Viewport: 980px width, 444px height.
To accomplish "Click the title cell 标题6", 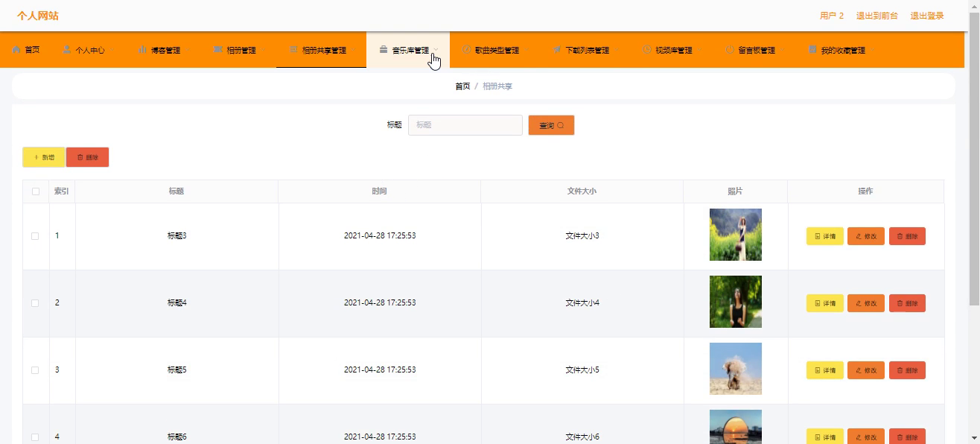I will (x=176, y=437).
